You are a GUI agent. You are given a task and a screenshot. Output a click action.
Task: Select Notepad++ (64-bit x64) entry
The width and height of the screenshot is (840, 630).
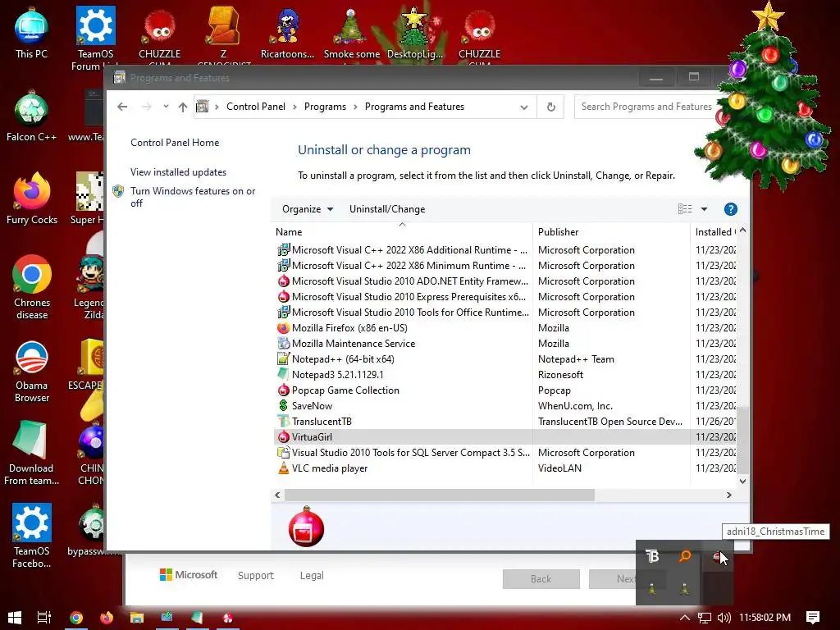[505, 359]
